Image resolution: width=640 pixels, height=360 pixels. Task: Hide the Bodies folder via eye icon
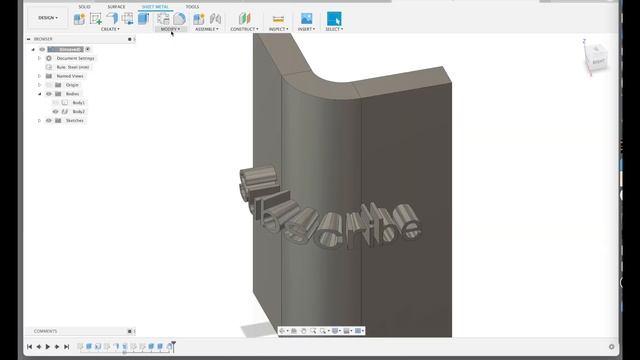click(49, 94)
